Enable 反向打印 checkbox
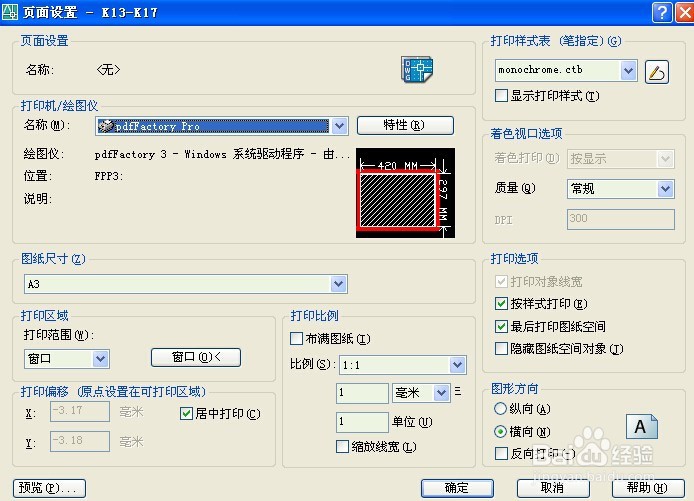694x501 pixels. point(501,453)
